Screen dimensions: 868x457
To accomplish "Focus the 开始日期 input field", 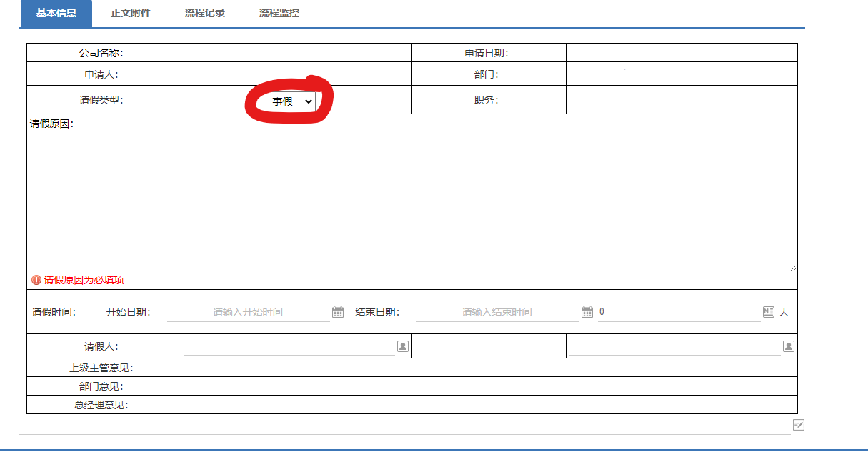I will 248,312.
